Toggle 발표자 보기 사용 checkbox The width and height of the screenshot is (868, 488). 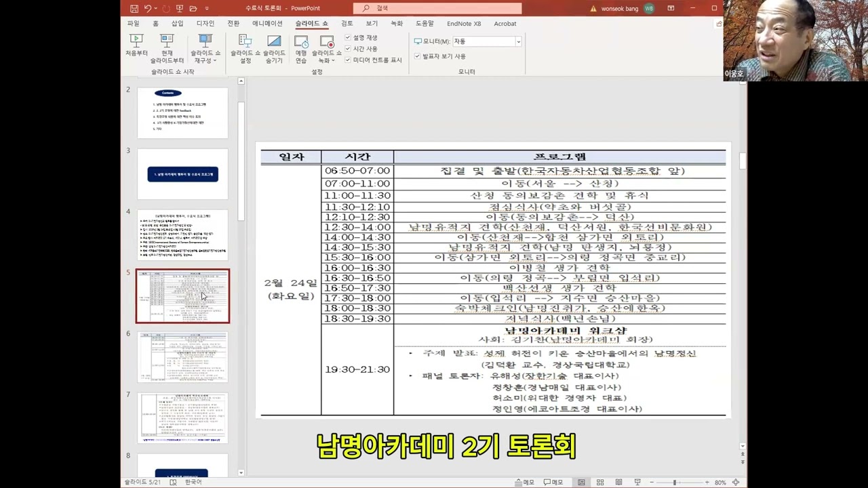click(417, 56)
